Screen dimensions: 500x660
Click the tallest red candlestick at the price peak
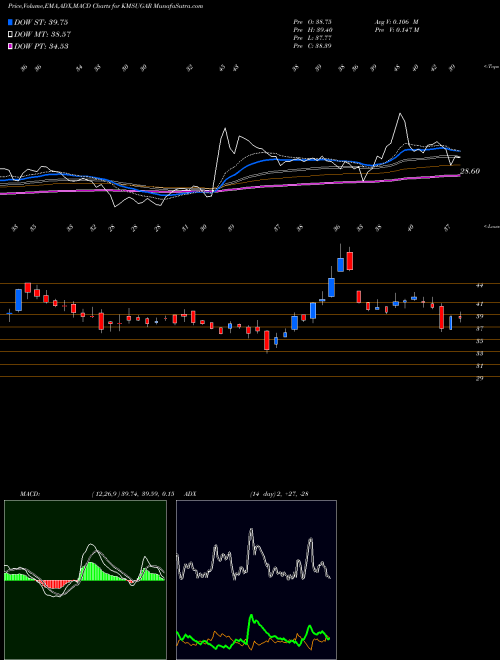(349, 261)
